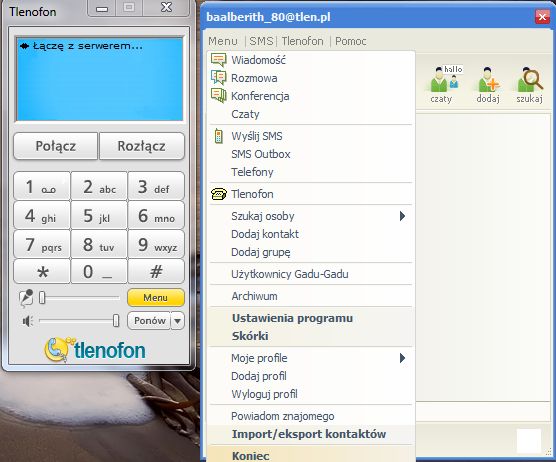Click the szukaj search icon
The image size is (556, 462).
tap(530, 84)
